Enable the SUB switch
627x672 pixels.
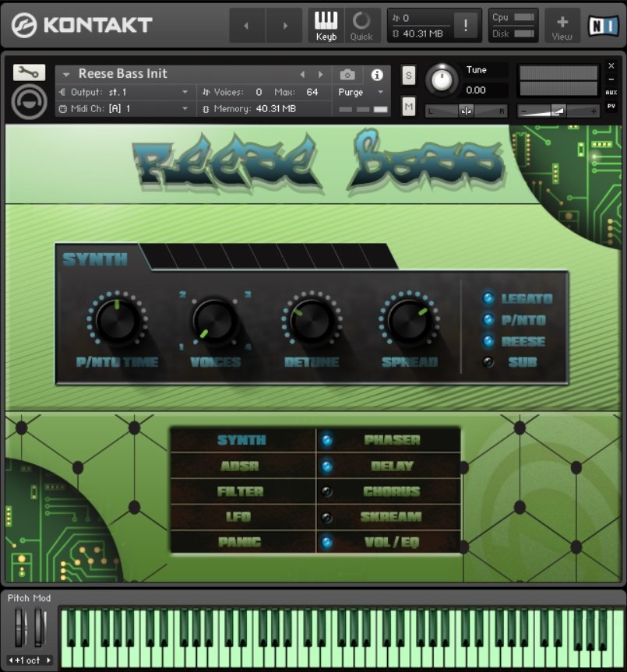488,362
